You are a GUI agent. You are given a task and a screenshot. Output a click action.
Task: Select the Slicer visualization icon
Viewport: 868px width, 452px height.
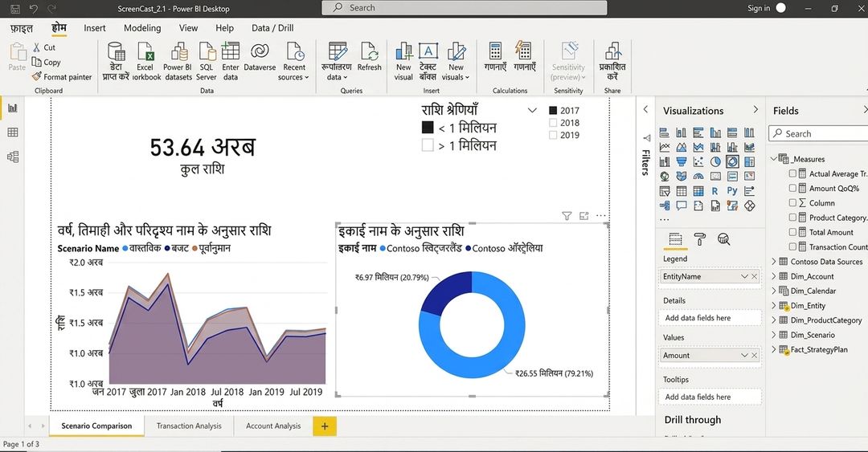(665, 191)
